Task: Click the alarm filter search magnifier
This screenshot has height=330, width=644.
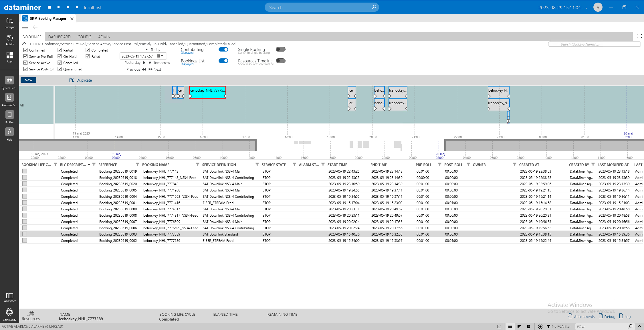Action: tap(630, 327)
